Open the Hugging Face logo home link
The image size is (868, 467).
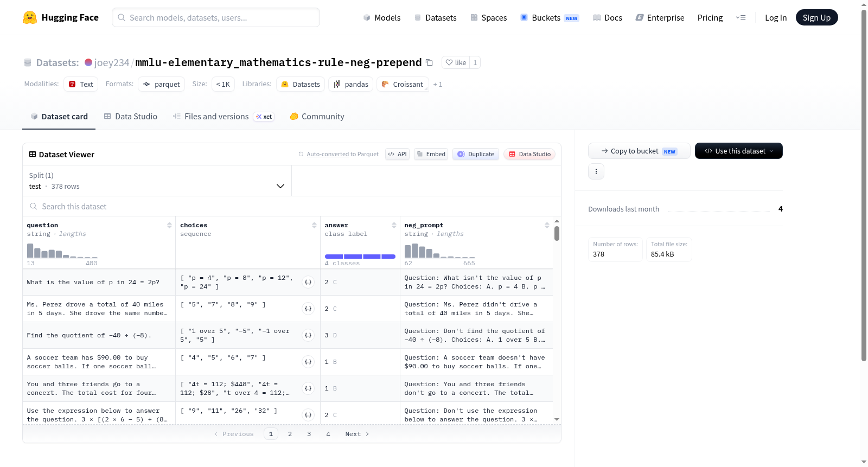(x=61, y=17)
